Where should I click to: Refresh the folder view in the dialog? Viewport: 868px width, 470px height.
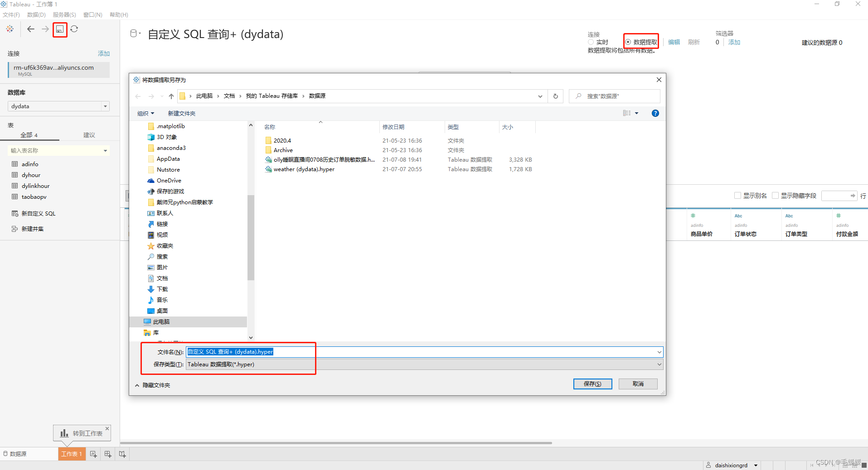(555, 96)
